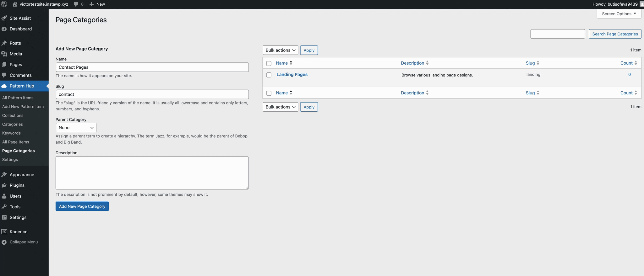The height and width of the screenshot is (276, 644).
Task: Click the Comments speech bubble sidebar icon
Action: point(4,75)
